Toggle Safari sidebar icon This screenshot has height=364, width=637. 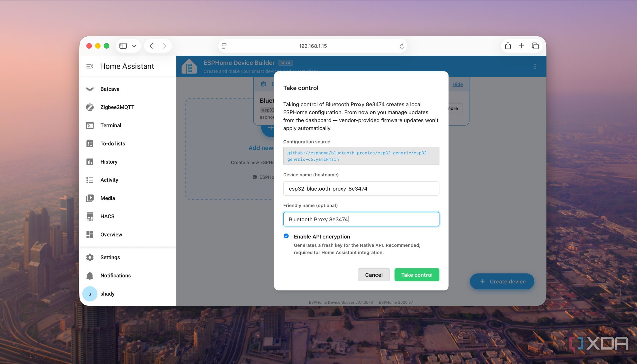coord(123,46)
